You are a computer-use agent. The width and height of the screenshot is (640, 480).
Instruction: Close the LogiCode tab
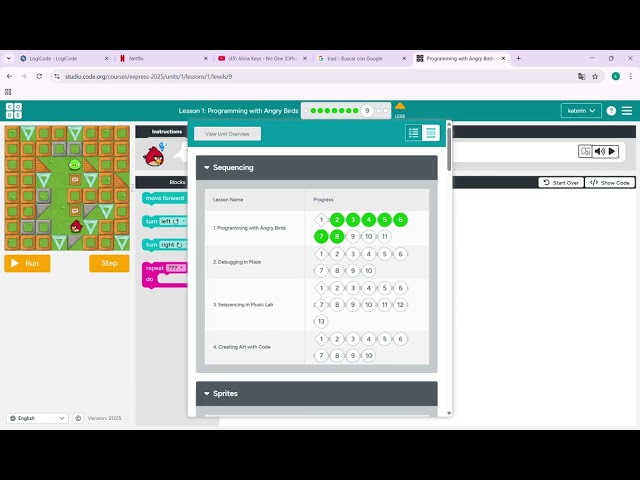pyautogui.click(x=107, y=58)
